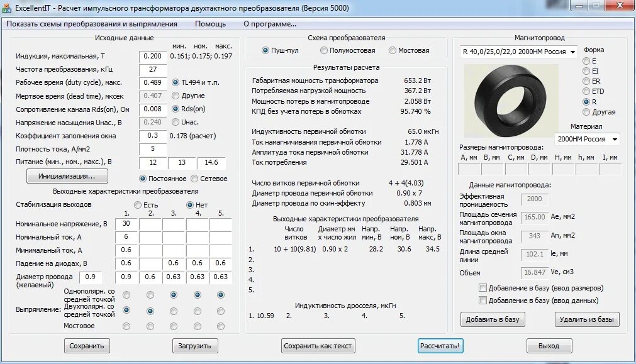Image resolution: width=636 pixels, height=364 pixels.
Task: Click the Рассчитать! button
Action: click(440, 346)
